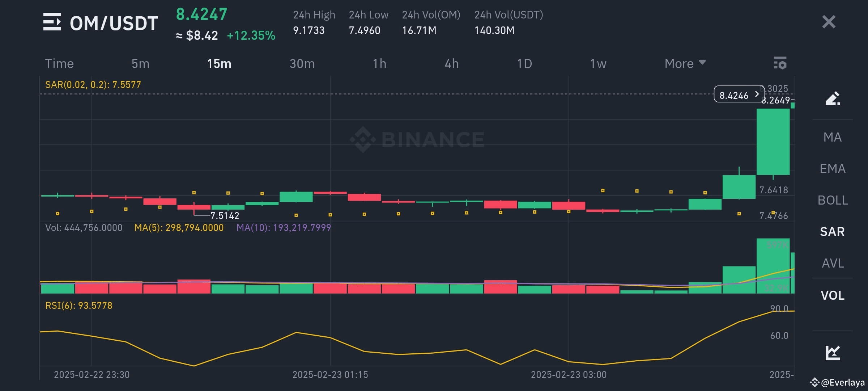This screenshot has height=391, width=868.
Task: Click the RSI(6) indicator label
Action: (x=78, y=305)
